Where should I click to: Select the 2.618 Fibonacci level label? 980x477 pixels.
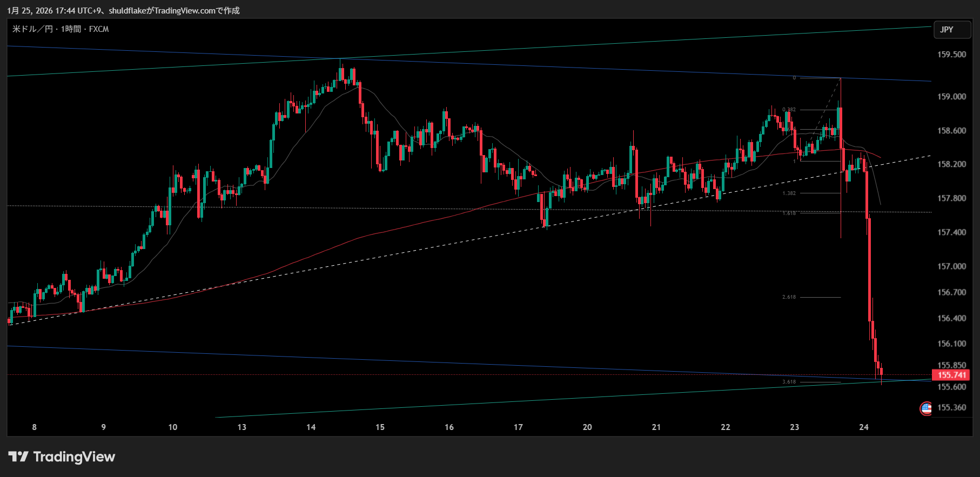pos(789,297)
